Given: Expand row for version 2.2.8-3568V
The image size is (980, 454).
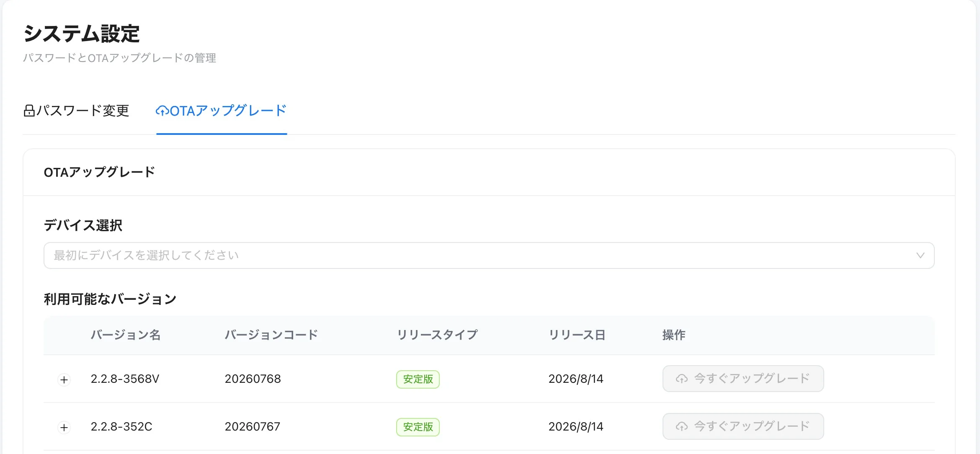Looking at the screenshot, I should (x=64, y=380).
